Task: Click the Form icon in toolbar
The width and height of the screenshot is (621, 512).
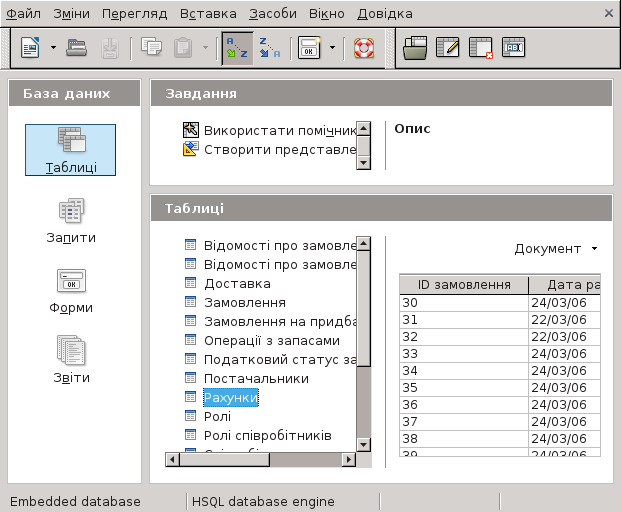Action: [x=309, y=48]
